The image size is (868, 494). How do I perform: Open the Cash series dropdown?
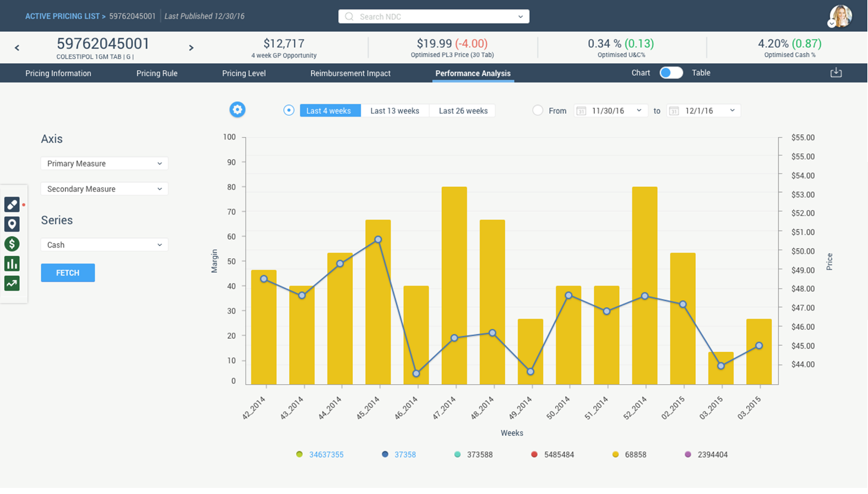coord(104,245)
